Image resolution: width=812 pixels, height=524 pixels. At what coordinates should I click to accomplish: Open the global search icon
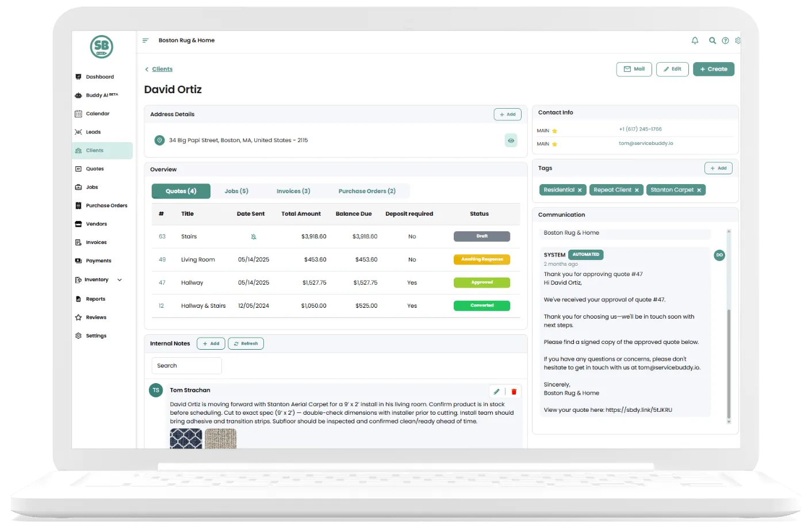point(713,40)
